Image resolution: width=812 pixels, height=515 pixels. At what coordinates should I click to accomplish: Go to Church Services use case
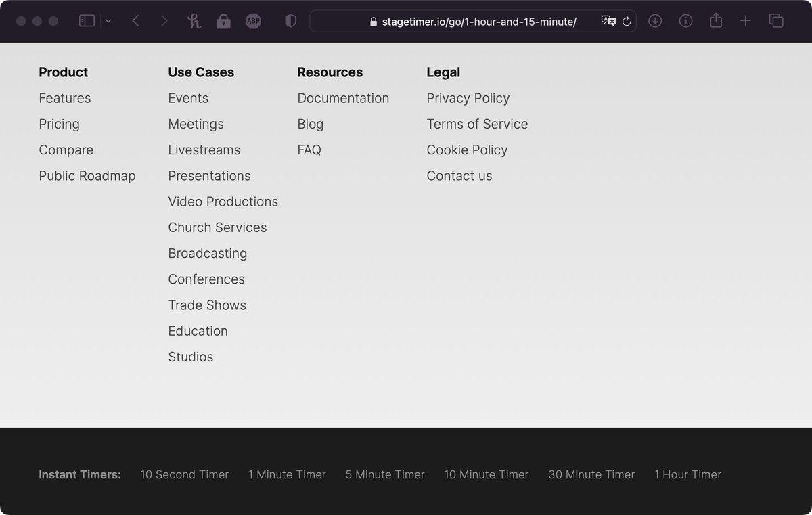tap(217, 227)
